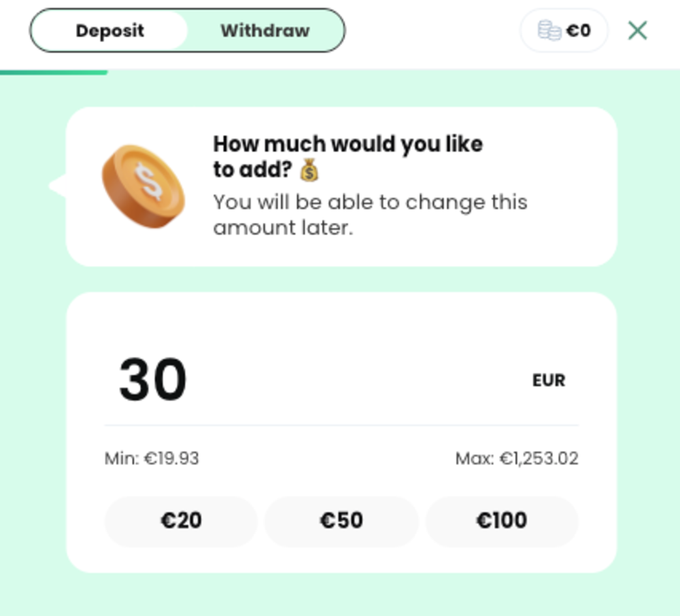This screenshot has width=680, height=616.
Task: Click the Max: €1,253.02 limit label
Action: (x=517, y=459)
